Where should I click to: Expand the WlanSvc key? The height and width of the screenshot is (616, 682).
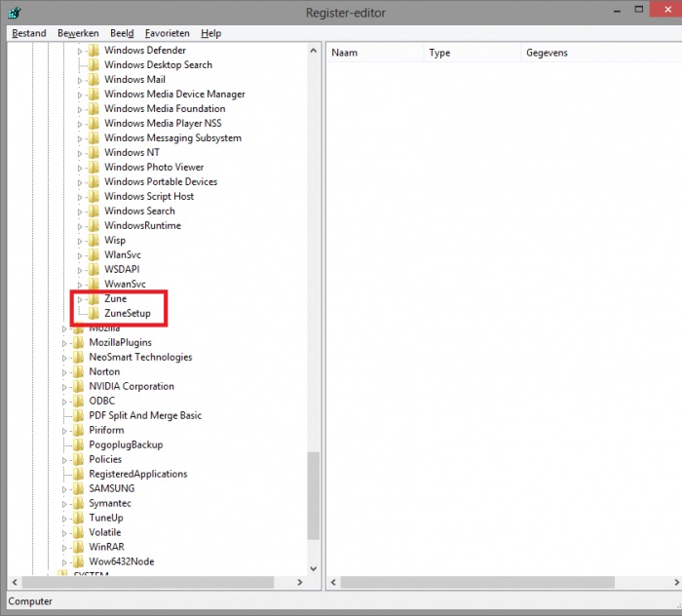pos(80,255)
